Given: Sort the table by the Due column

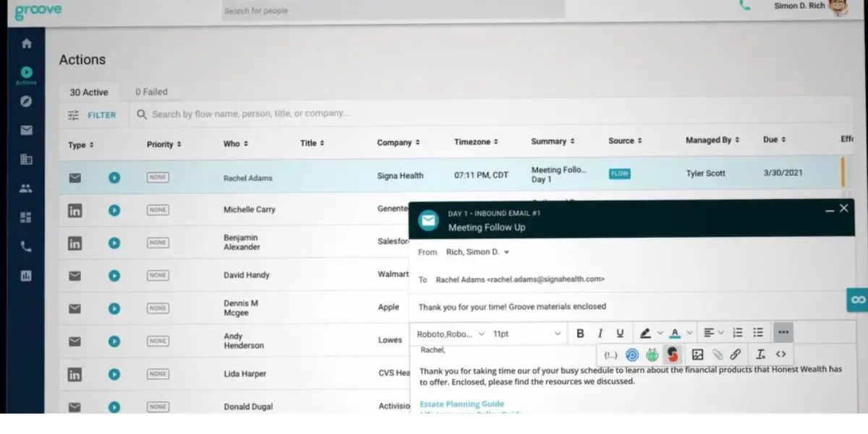Looking at the screenshot, I should click(774, 140).
